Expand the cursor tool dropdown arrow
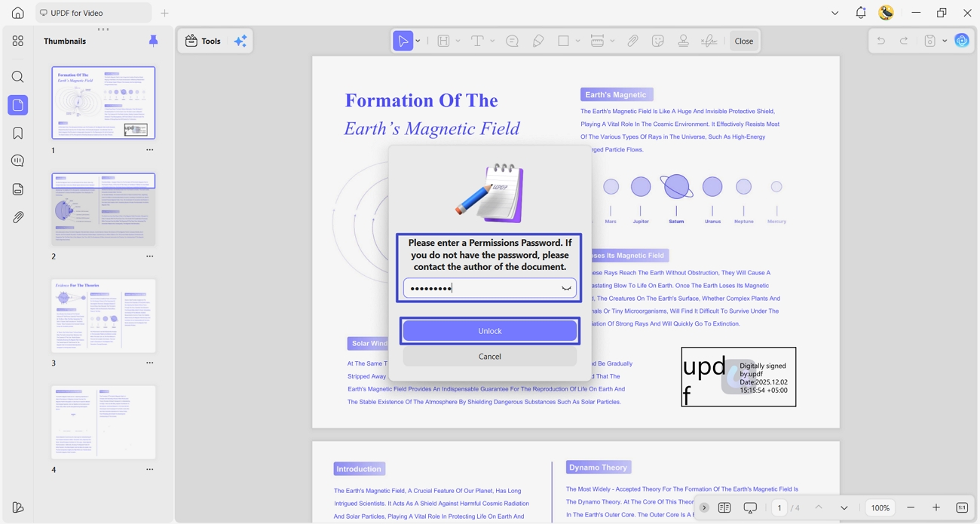Screen dimensions: 980x524 (418, 41)
